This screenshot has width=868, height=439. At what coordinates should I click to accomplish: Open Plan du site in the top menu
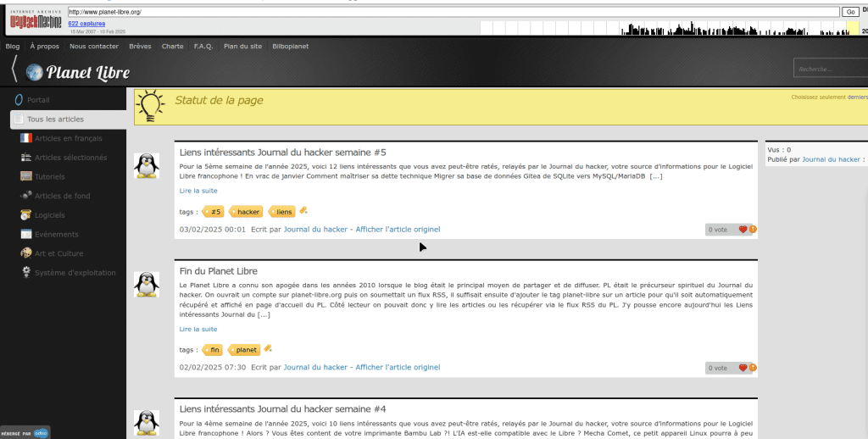pyautogui.click(x=243, y=47)
